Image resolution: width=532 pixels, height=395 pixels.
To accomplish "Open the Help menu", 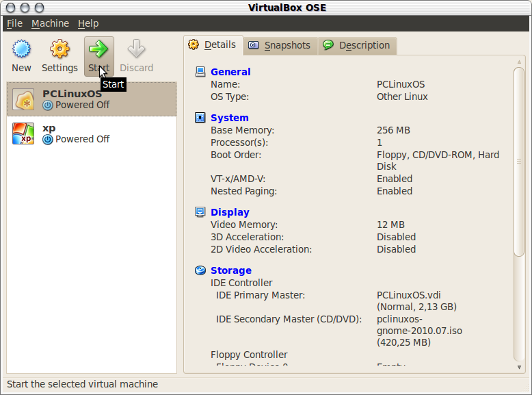I will point(88,23).
